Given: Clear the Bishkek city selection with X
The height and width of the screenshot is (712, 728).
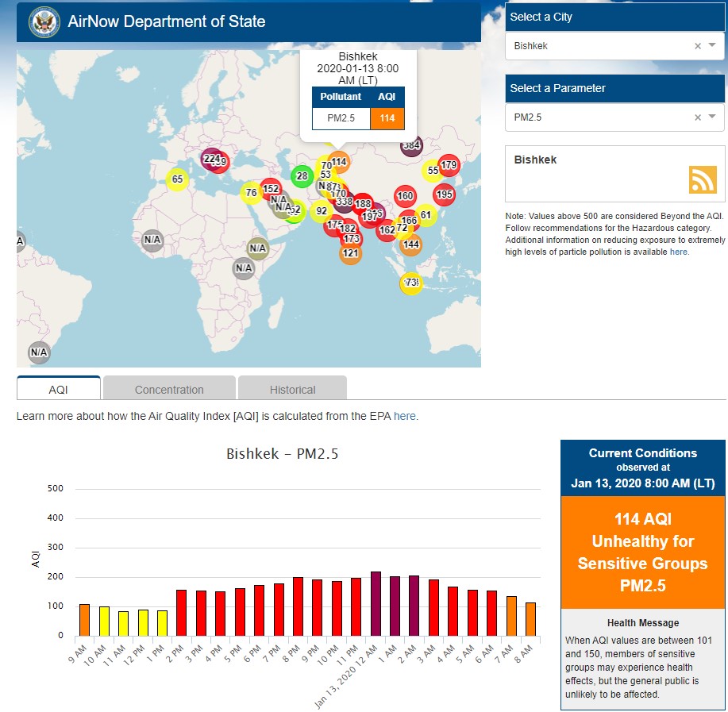Looking at the screenshot, I should [x=698, y=46].
